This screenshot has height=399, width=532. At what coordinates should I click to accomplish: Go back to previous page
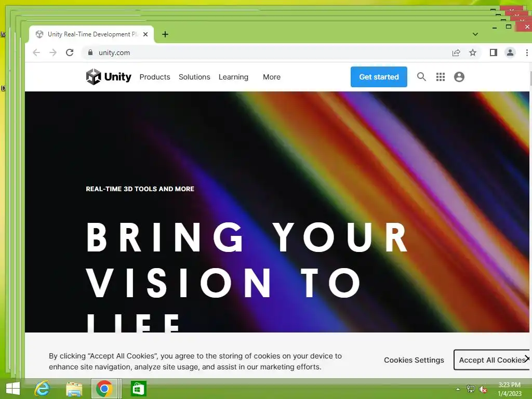pyautogui.click(x=36, y=52)
